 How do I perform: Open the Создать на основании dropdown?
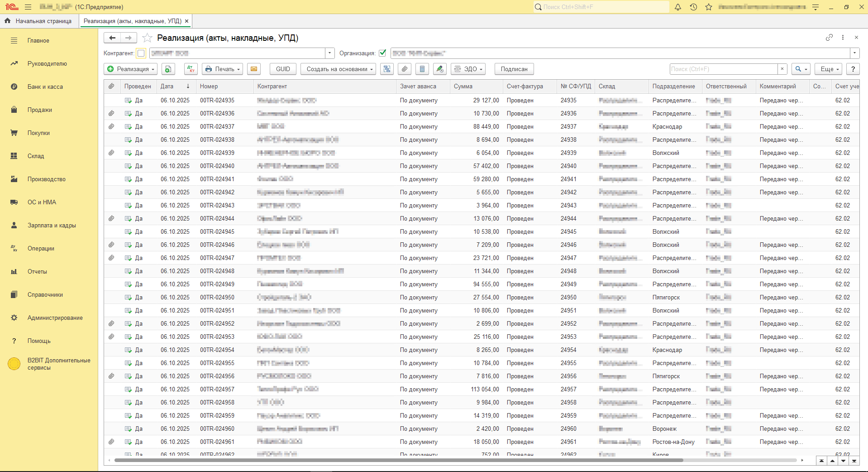point(338,69)
